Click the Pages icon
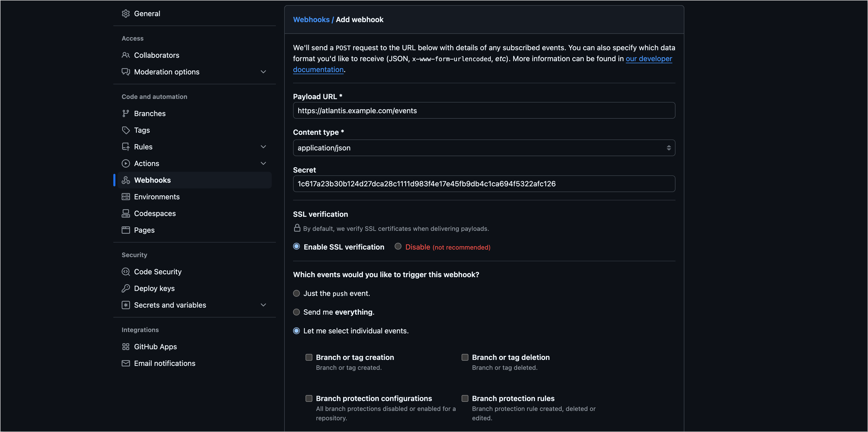Image resolution: width=868 pixels, height=432 pixels. click(x=126, y=230)
